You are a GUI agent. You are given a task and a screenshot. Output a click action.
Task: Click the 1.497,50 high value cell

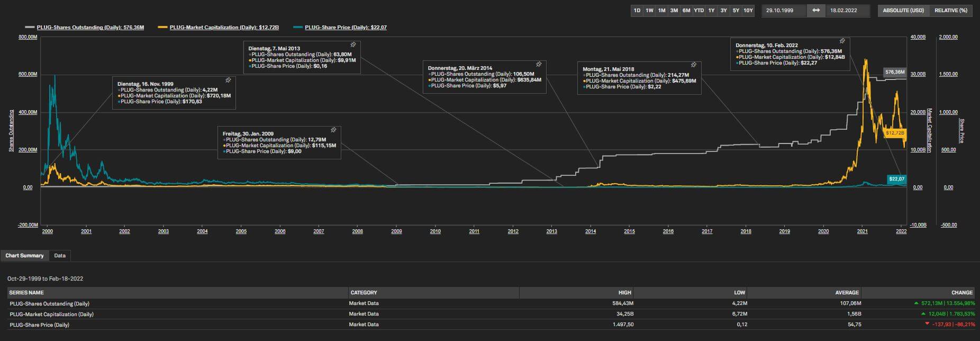[x=623, y=325]
